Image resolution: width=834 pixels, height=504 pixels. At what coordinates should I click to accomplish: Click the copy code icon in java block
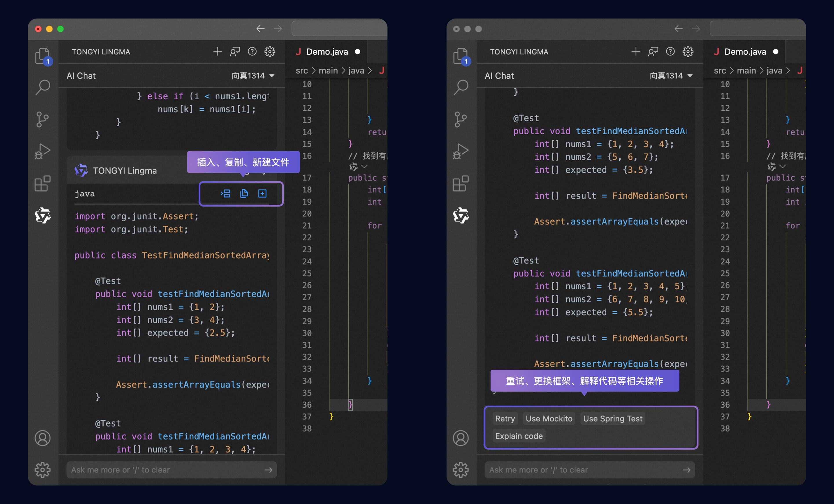coord(244,194)
